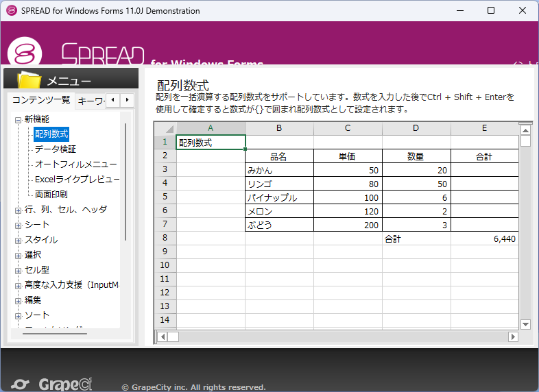Expand the 行、列、セル、ヘッダ node
539x392 pixels.
(19, 210)
